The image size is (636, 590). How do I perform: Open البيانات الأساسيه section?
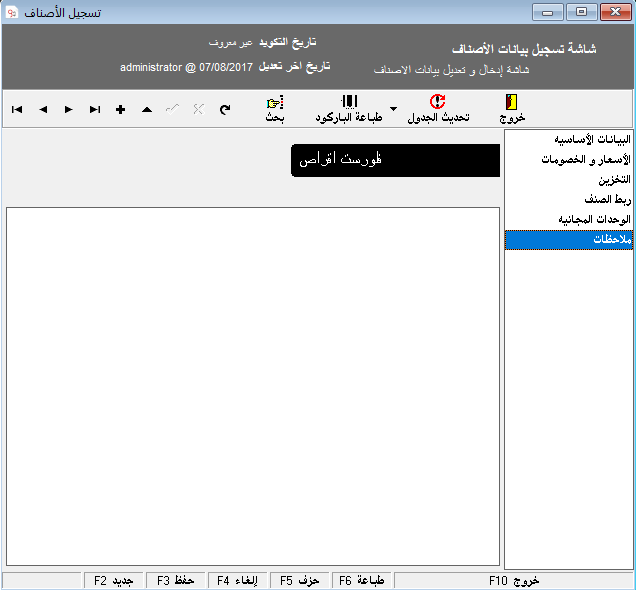(x=569, y=139)
